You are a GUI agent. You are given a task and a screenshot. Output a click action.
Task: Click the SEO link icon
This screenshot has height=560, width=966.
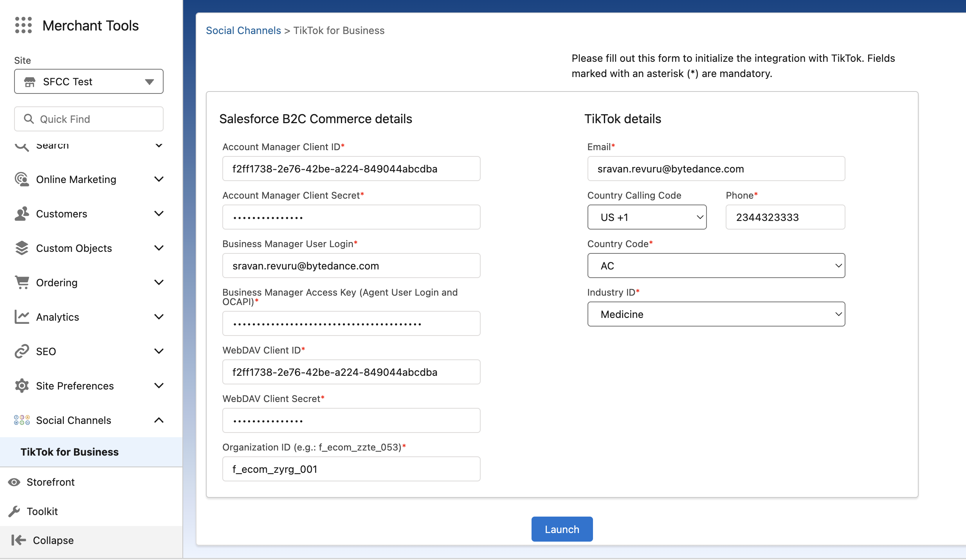[22, 351]
